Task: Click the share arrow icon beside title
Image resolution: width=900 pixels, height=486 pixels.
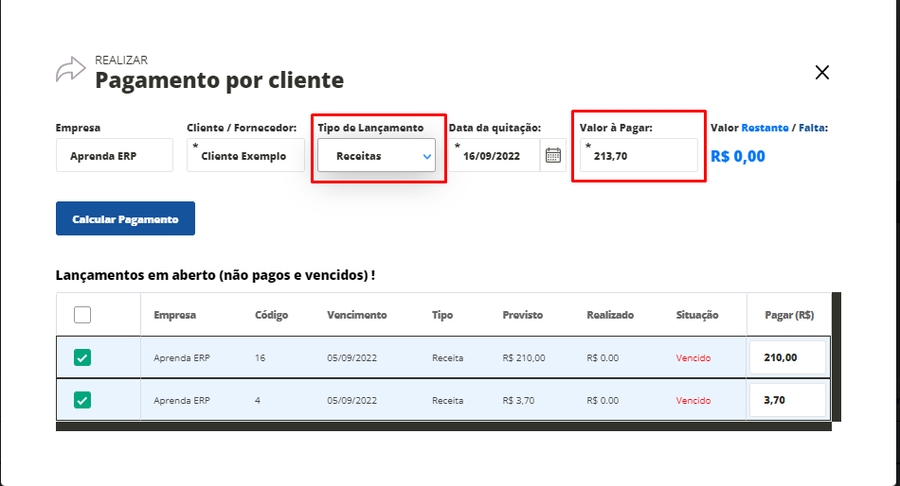Action: [x=70, y=70]
